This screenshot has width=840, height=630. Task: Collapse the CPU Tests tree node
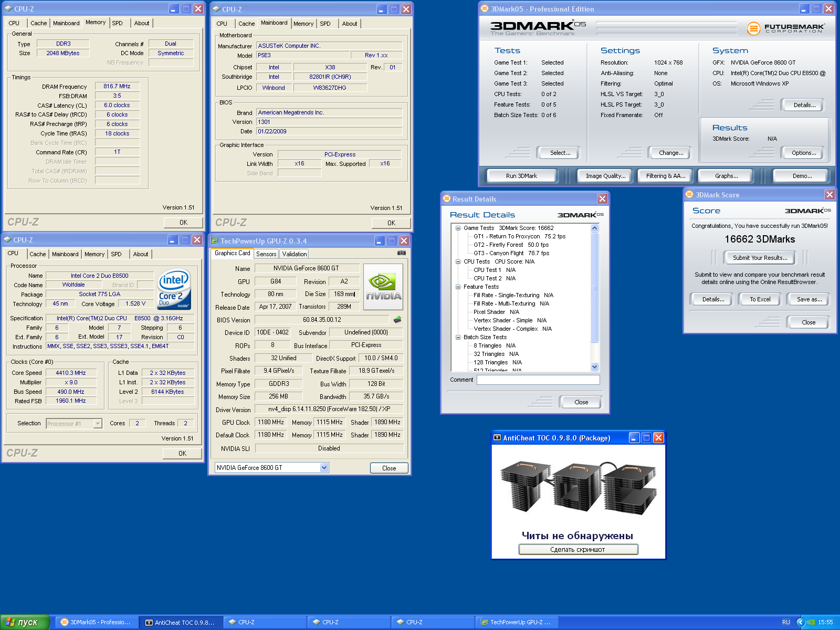click(x=458, y=261)
